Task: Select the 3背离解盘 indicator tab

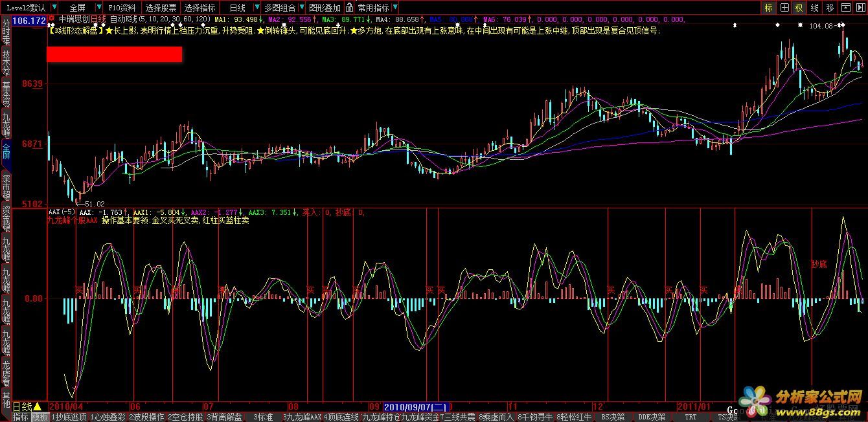Action: pos(225,417)
